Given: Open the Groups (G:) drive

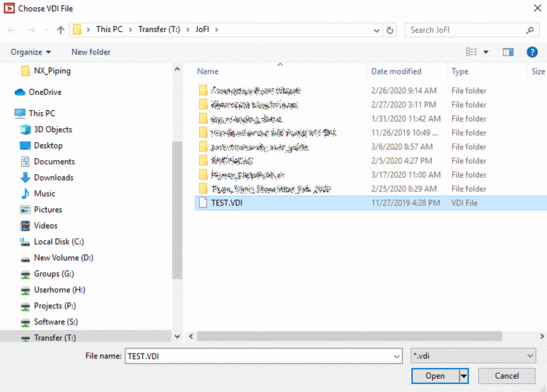Looking at the screenshot, I should point(47,273).
